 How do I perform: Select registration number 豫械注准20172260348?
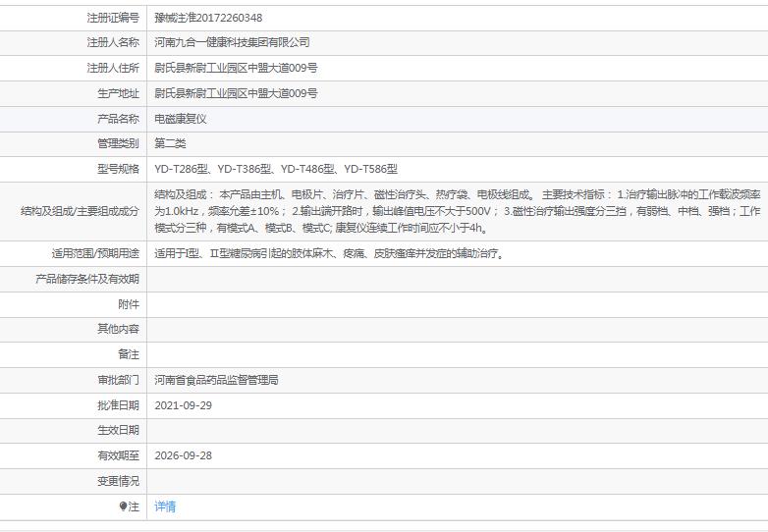coord(208,18)
